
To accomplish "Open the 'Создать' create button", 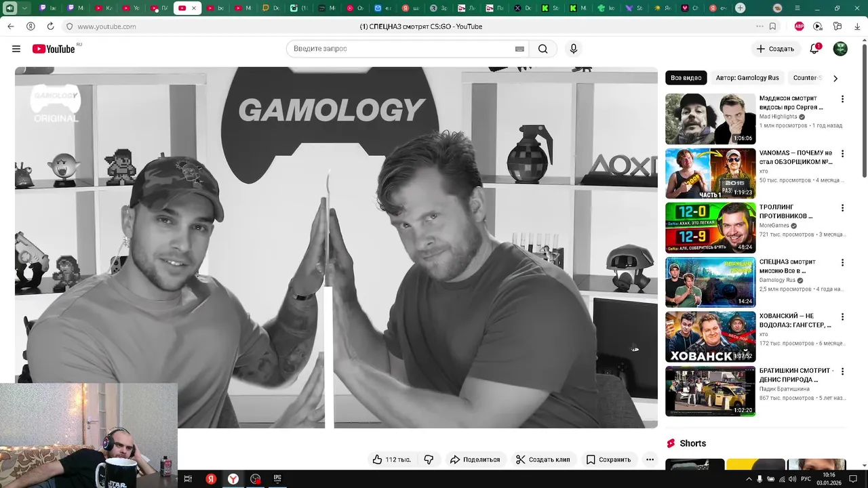I will 775,49.
